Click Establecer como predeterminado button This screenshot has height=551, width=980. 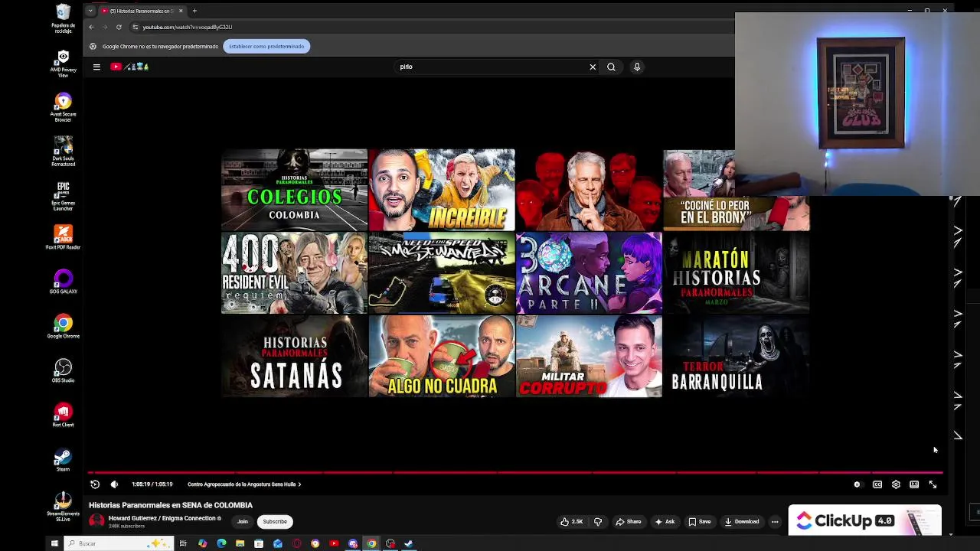pyautogui.click(x=266, y=46)
